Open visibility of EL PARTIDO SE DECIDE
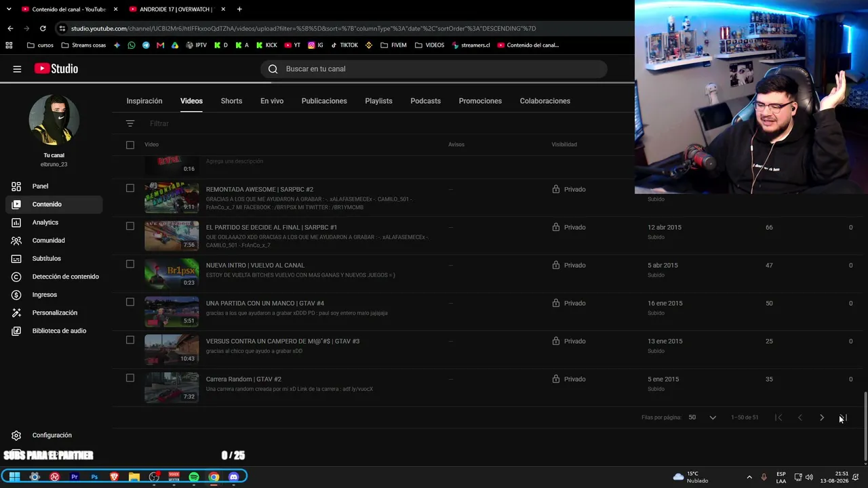Screen dimensions: 868x488 click(569, 227)
